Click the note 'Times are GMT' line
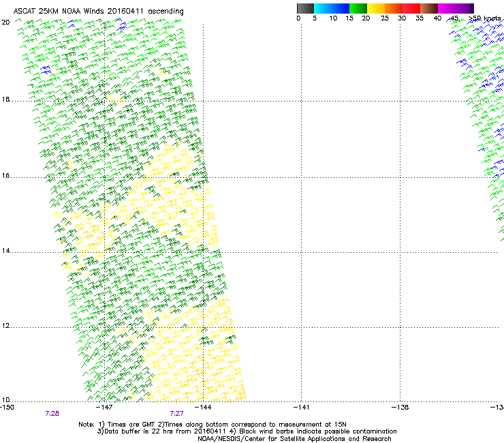 [212, 425]
